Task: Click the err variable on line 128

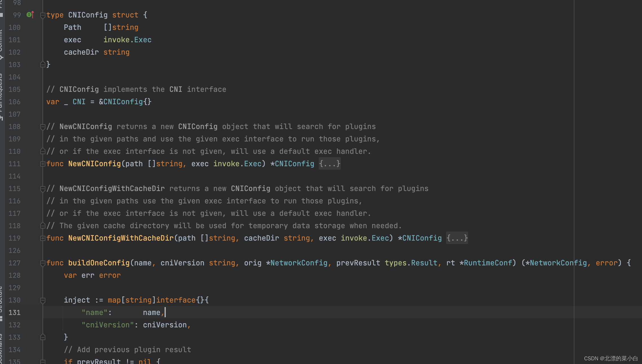Action: pos(88,275)
